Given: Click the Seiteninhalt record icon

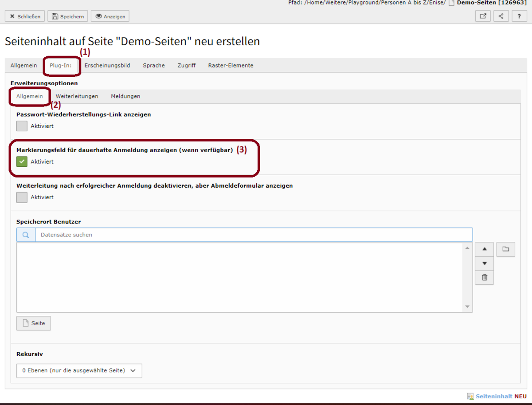Looking at the screenshot, I should pyautogui.click(x=470, y=397).
